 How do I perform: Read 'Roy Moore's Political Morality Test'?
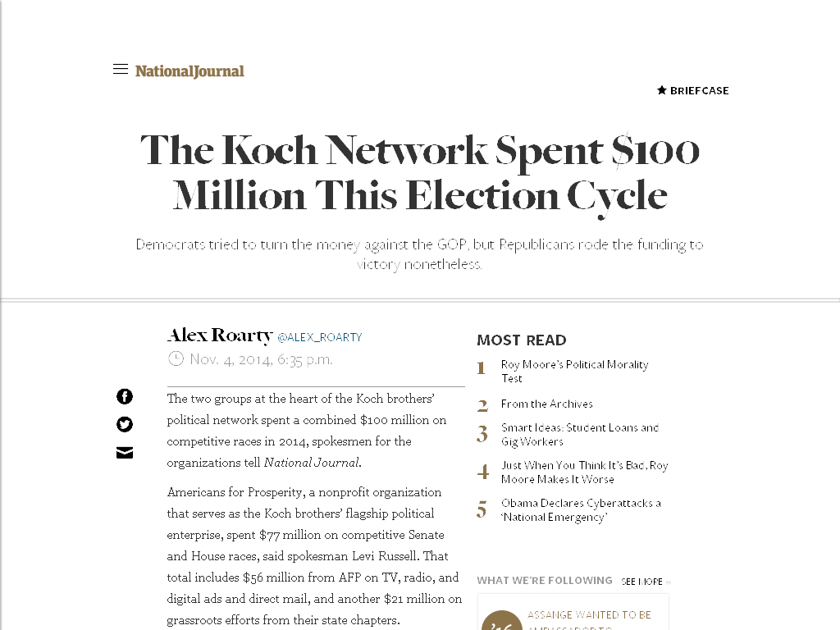click(x=574, y=371)
